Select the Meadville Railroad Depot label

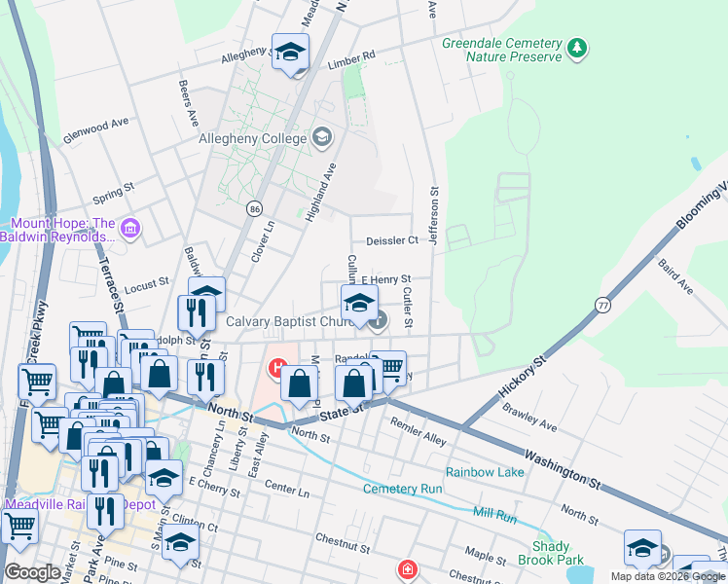80,504
